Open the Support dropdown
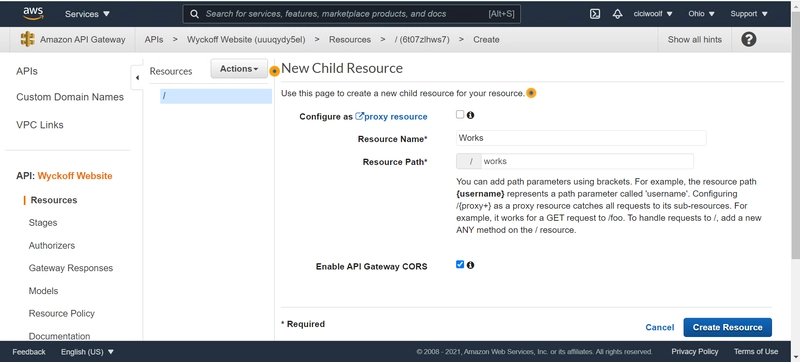800x362 pixels. click(x=749, y=14)
